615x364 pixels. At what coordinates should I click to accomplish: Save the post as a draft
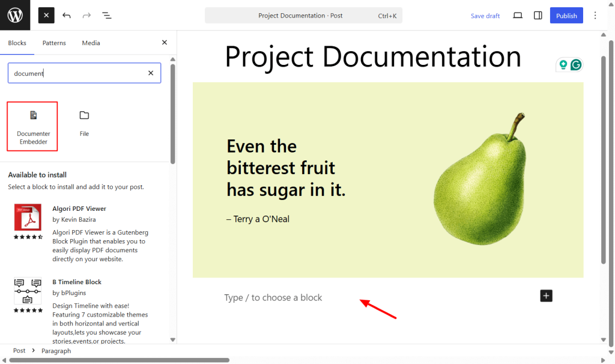click(x=485, y=15)
